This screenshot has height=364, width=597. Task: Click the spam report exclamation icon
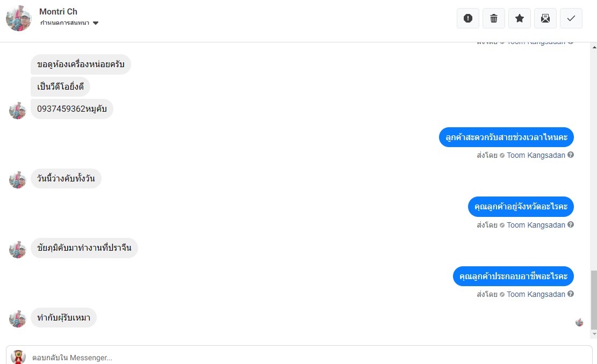468,18
